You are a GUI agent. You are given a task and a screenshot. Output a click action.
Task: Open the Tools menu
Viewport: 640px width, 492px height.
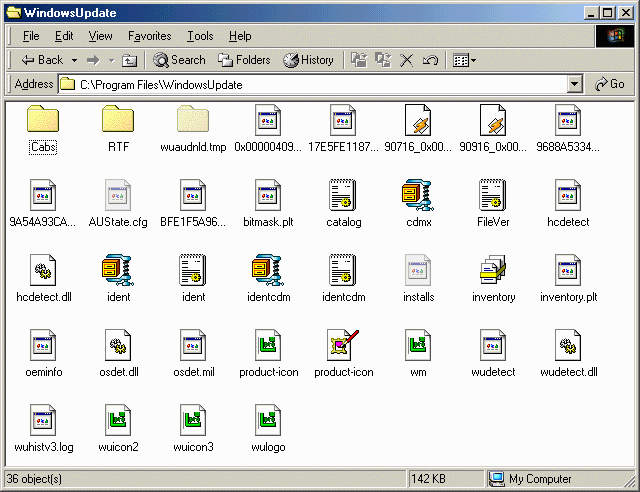pos(200,36)
